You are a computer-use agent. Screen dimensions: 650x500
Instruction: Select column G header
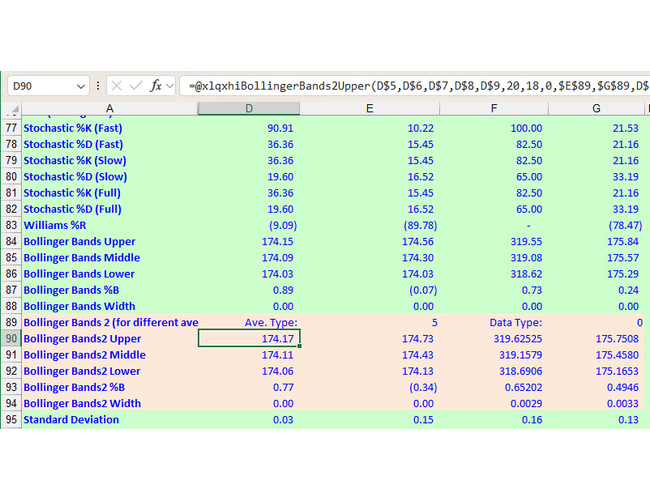click(x=596, y=108)
